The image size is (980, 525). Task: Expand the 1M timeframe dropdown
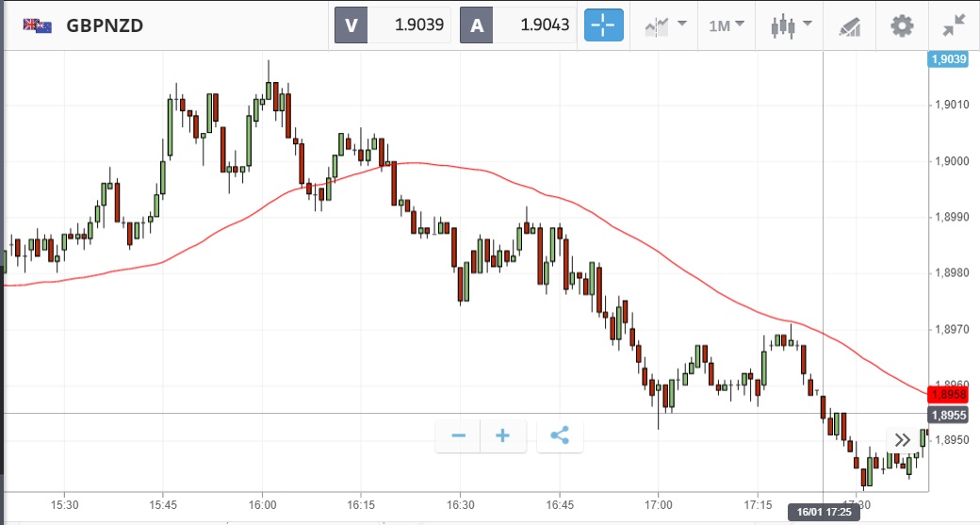pyautogui.click(x=727, y=25)
